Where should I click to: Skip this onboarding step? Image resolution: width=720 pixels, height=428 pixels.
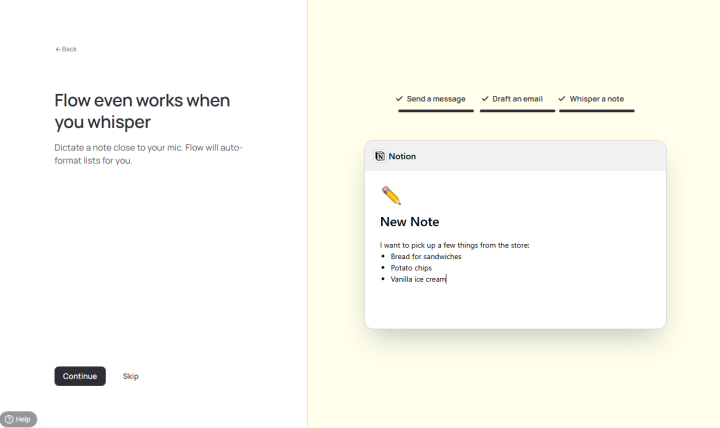(x=131, y=376)
